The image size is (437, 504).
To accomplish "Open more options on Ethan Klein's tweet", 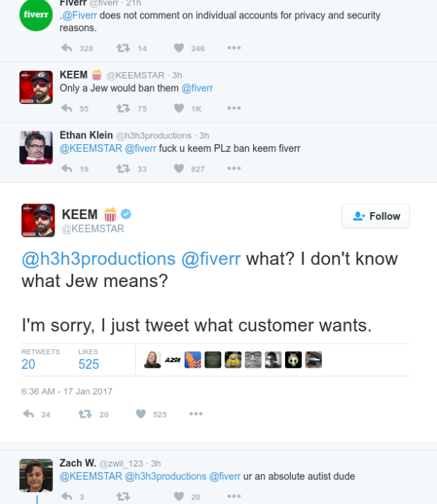I will [x=234, y=168].
